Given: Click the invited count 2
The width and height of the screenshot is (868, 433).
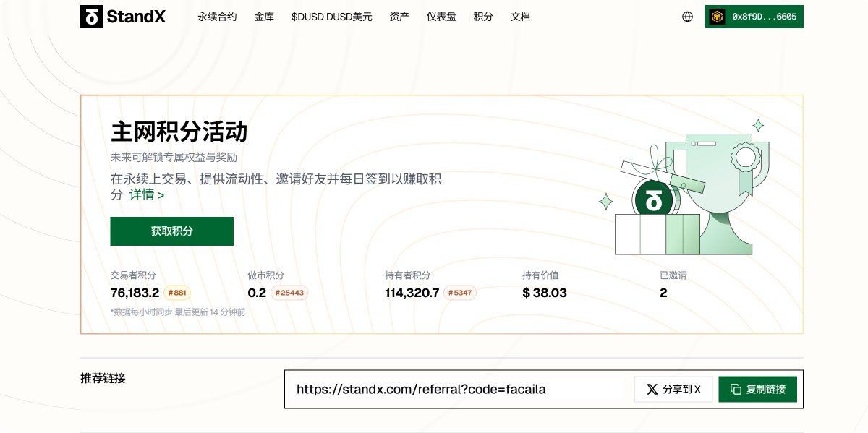Looking at the screenshot, I should [663, 293].
